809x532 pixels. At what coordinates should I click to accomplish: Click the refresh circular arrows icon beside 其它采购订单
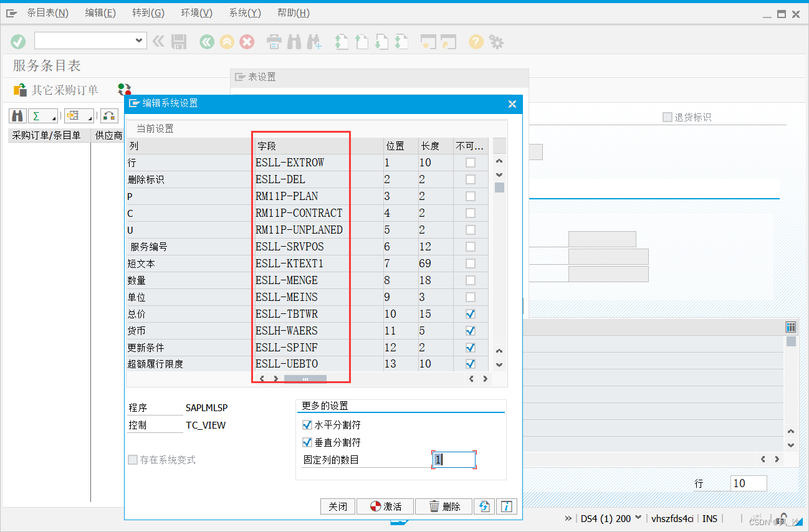coord(125,90)
